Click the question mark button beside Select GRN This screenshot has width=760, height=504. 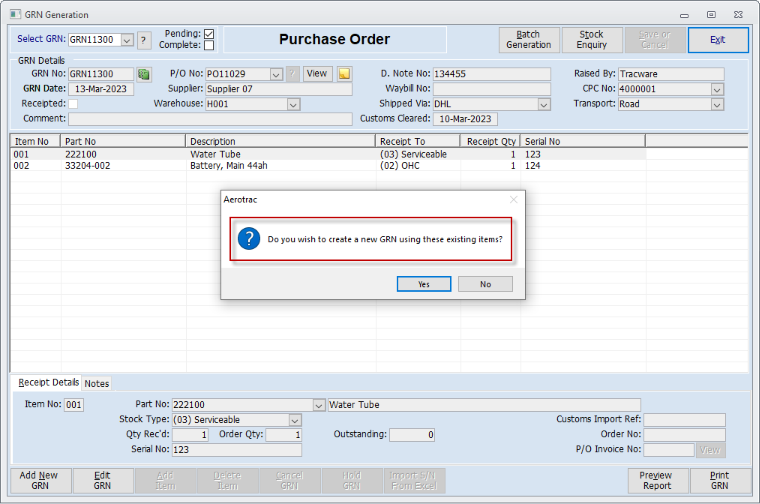(143, 40)
